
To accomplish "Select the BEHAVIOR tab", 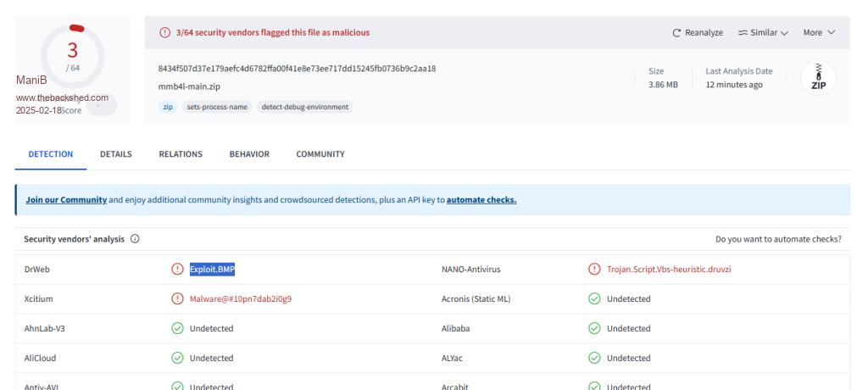I will pos(248,154).
